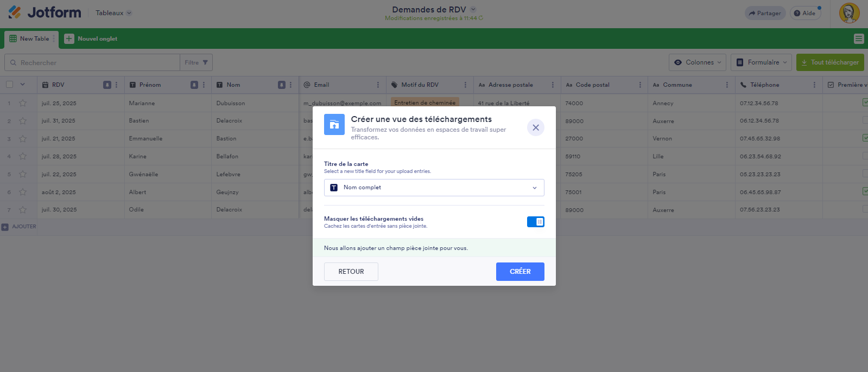Open the Colonnes dropdown
Image resolution: width=868 pixels, height=372 pixels.
coord(698,62)
